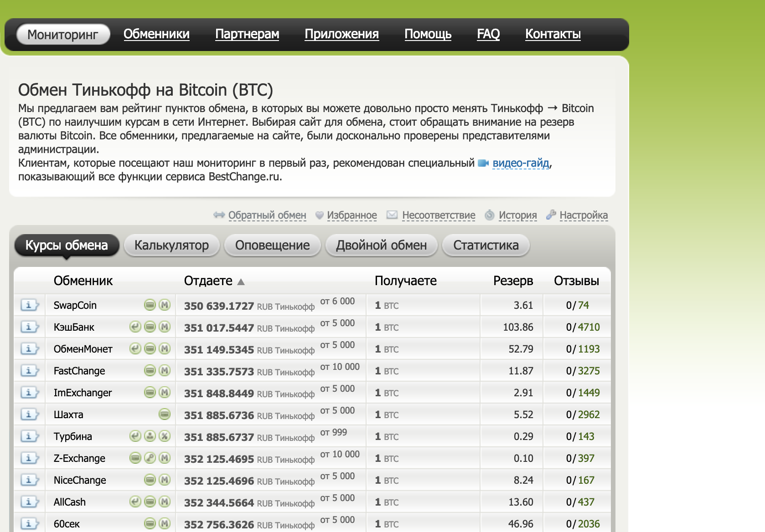Viewport: 765px width, 532px height.
Task: Open info icon for SwapCoin row
Action: click(30, 305)
